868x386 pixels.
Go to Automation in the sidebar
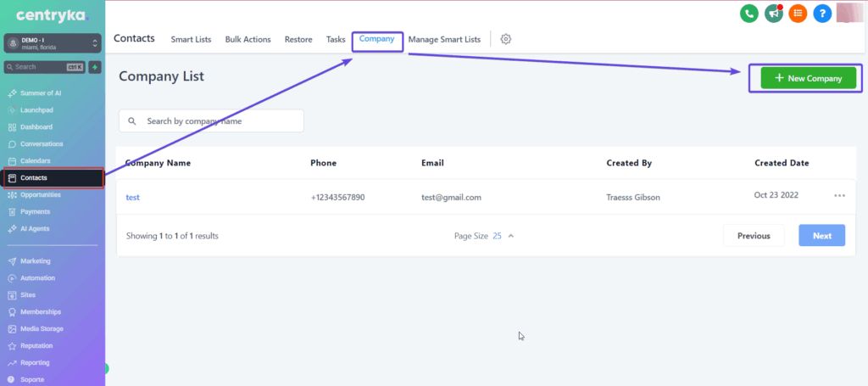[37, 278]
